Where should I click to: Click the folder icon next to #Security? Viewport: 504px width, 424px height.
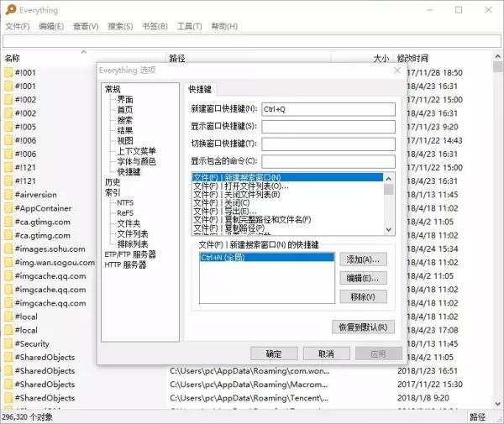[x=8, y=343]
